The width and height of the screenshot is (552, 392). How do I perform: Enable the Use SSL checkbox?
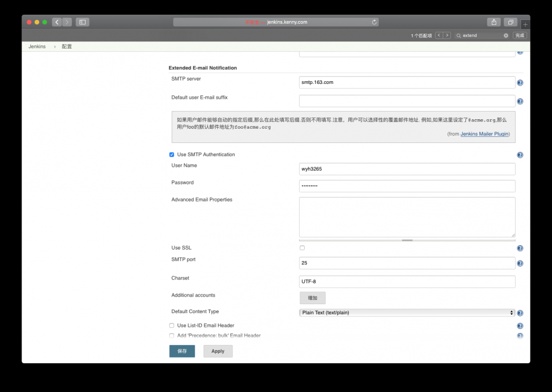pyautogui.click(x=302, y=248)
